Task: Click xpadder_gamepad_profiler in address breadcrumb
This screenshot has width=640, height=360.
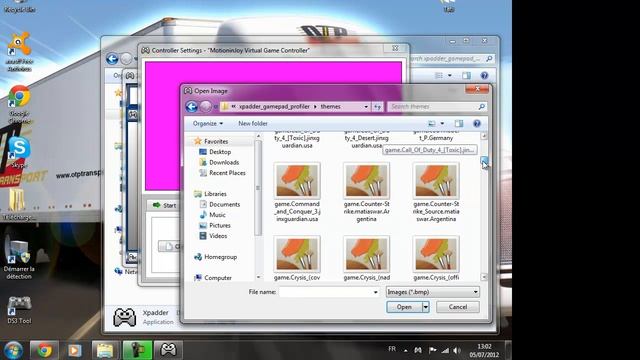Action: click(274, 107)
